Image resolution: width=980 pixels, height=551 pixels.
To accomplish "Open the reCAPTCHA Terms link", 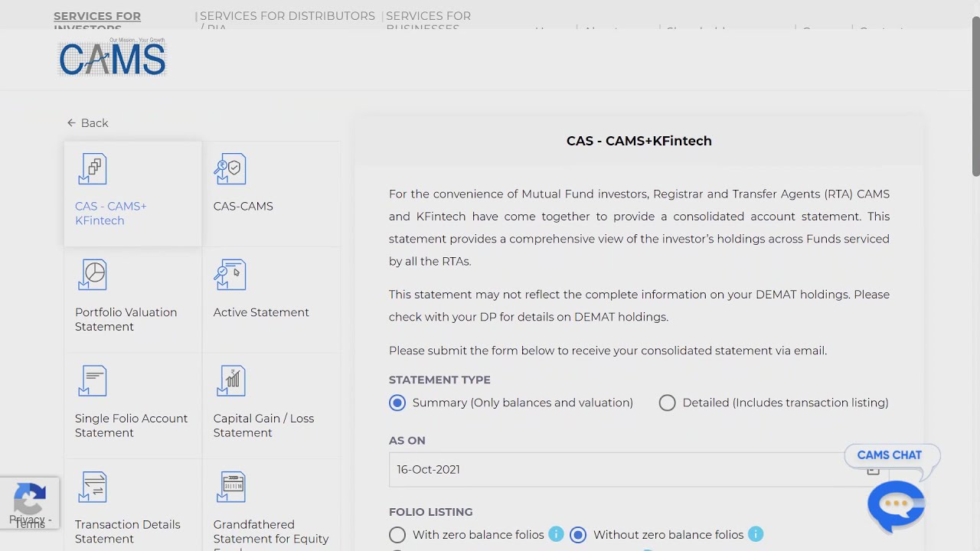I will [x=31, y=525].
